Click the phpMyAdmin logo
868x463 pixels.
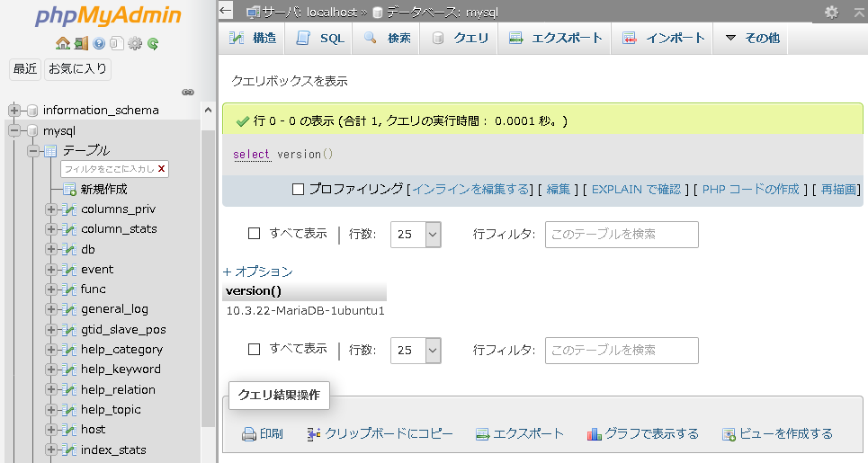[109, 15]
